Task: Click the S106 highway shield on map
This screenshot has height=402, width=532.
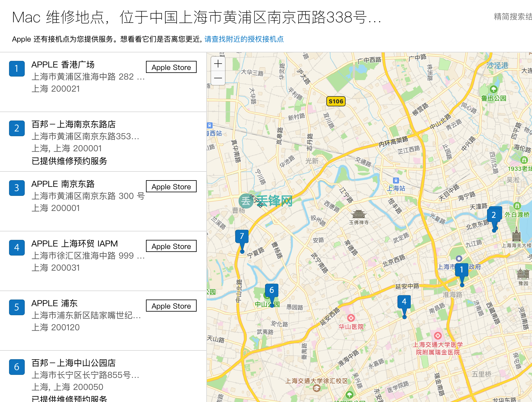Action: tap(336, 101)
